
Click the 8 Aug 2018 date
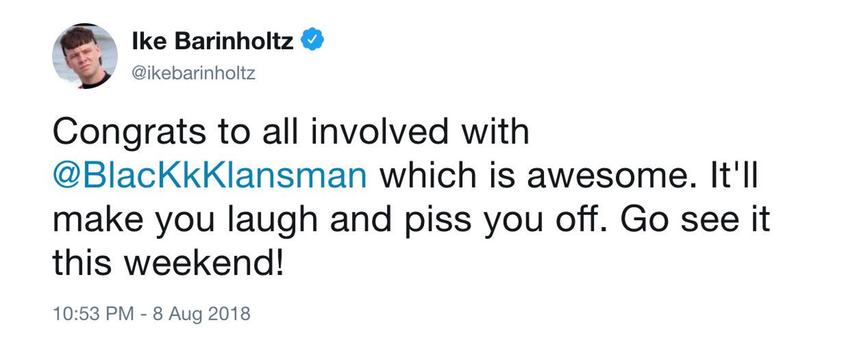pos(201,314)
